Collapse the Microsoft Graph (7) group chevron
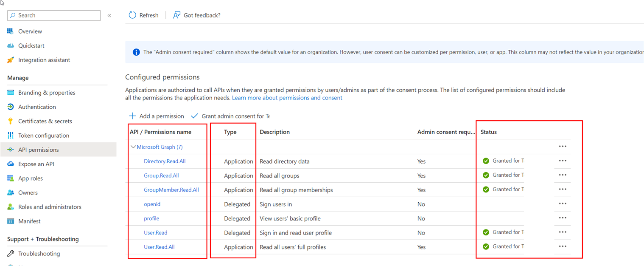The width and height of the screenshot is (644, 266). coord(133,147)
